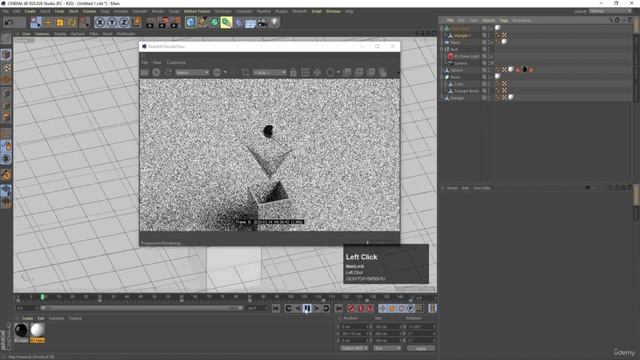Collapse the Null object tree
The width and height of the screenshot is (640, 360).
(x=442, y=49)
